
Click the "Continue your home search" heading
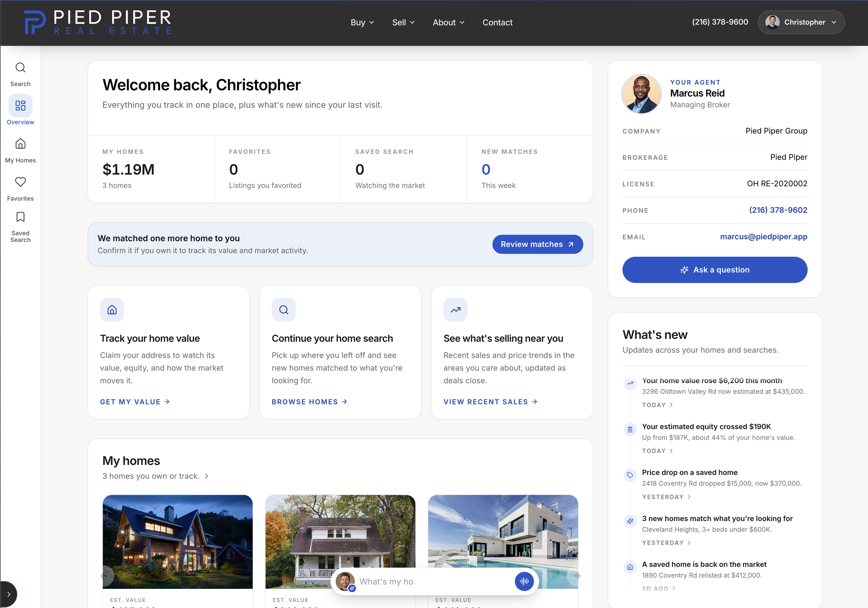click(x=332, y=338)
